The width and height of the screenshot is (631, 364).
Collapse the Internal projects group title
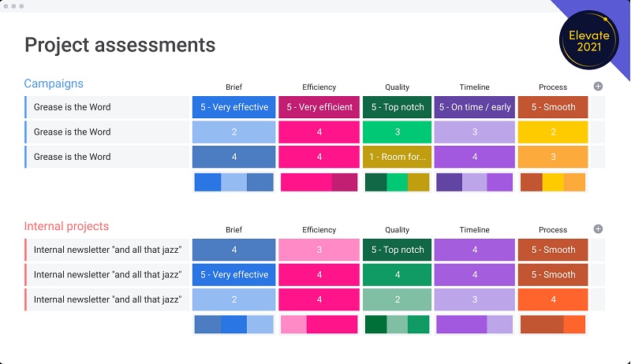click(66, 226)
